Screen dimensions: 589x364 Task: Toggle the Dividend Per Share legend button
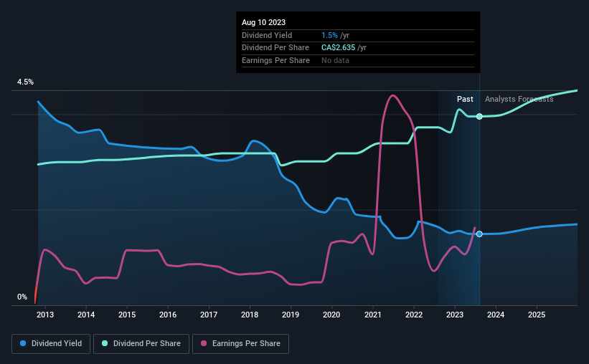[x=141, y=343]
